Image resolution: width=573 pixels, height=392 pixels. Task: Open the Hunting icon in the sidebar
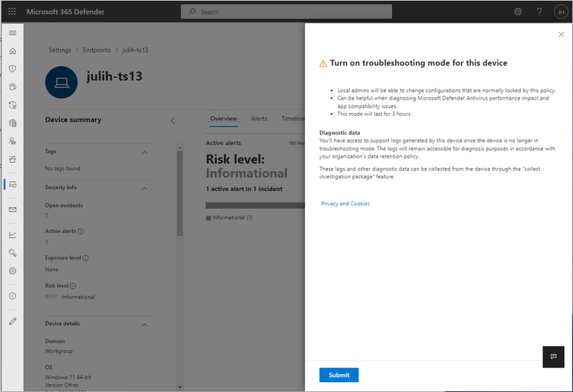pyautogui.click(x=13, y=87)
